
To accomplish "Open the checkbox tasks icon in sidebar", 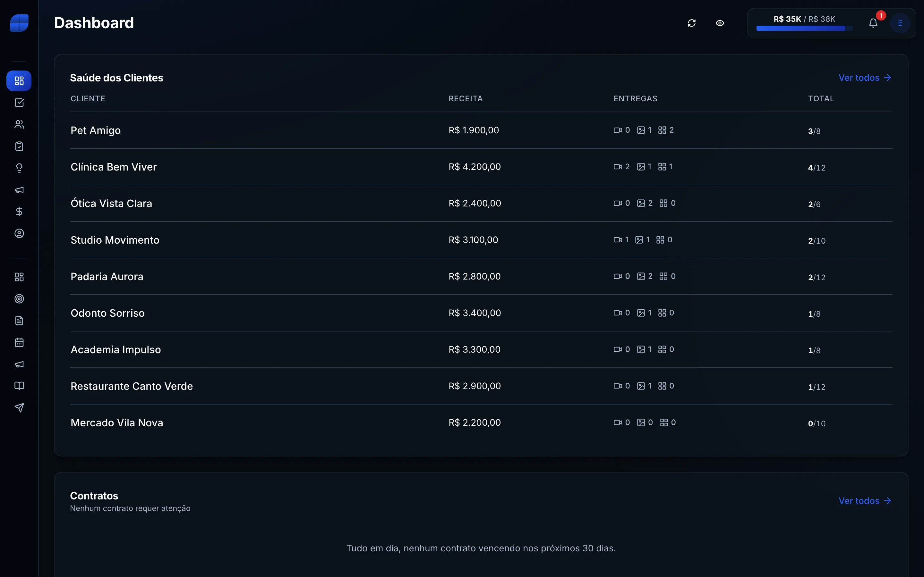I will click(x=19, y=103).
